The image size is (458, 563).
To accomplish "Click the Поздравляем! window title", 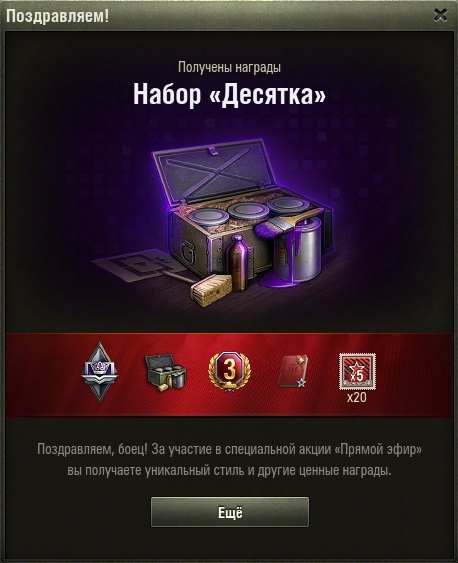I will [x=57, y=16].
